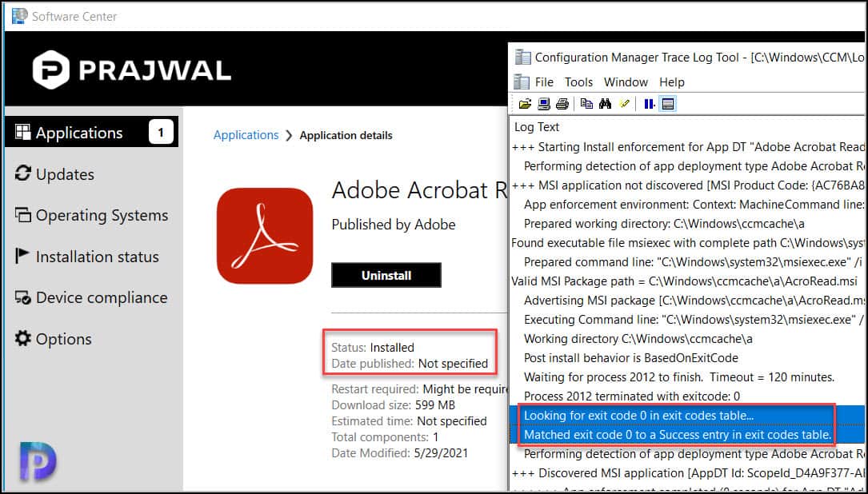Viewport: 868px width, 494px height.
Task: Select log line 'Found executable file msiexec'
Action: tap(687, 243)
